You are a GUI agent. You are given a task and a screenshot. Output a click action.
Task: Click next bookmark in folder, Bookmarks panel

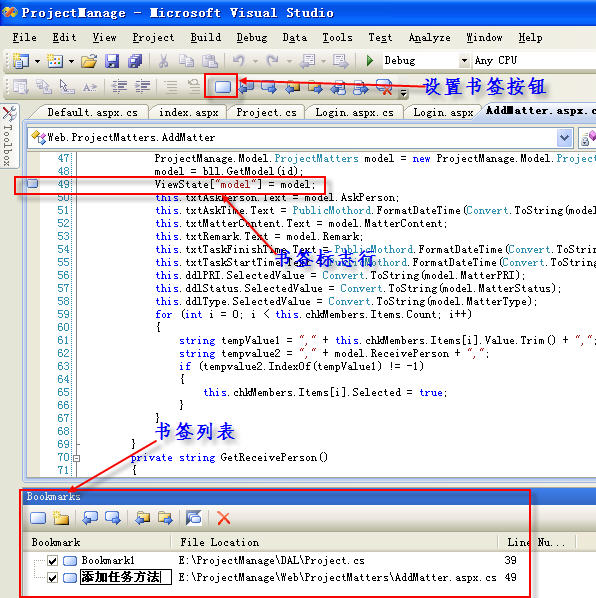165,518
